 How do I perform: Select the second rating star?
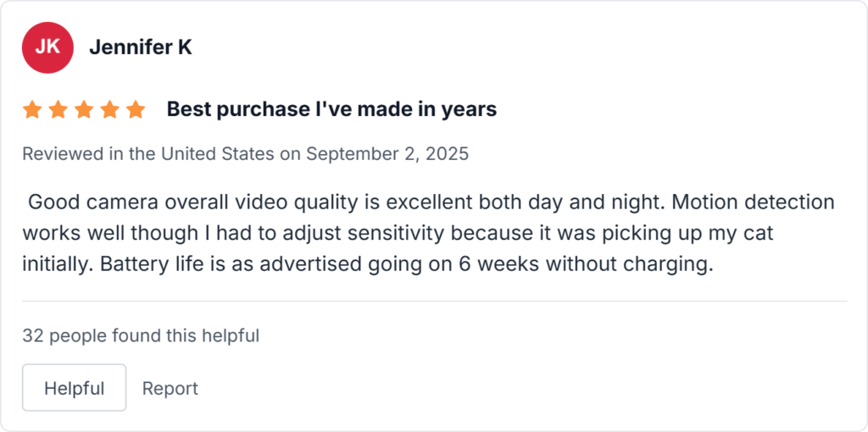pyautogui.click(x=58, y=109)
